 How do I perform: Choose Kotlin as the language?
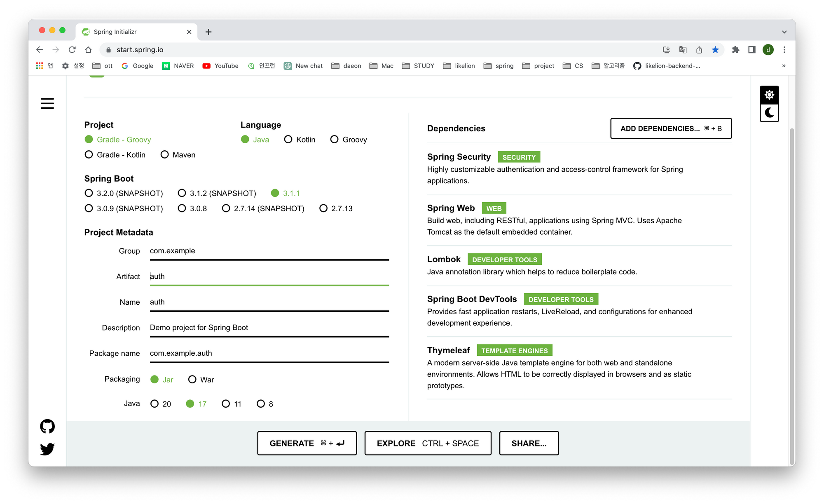[x=300, y=140]
